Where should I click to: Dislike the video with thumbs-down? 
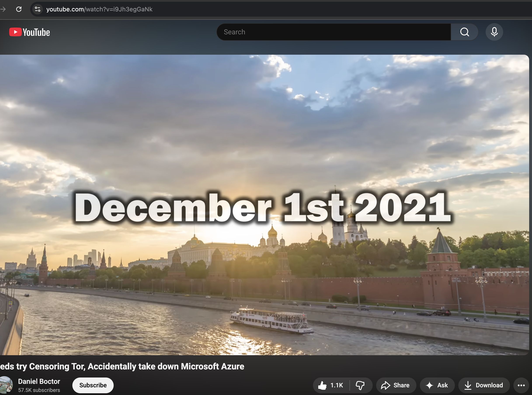pyautogui.click(x=360, y=385)
